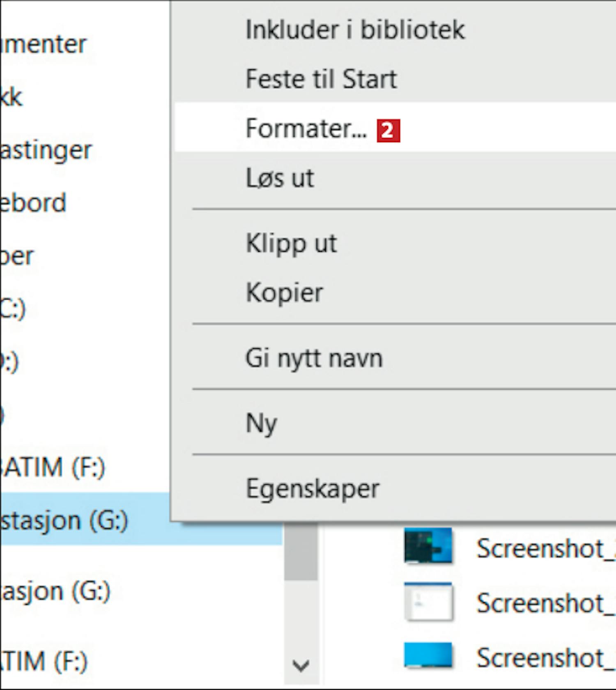Click the upper ATIM (F:) drive entry

[53, 467]
